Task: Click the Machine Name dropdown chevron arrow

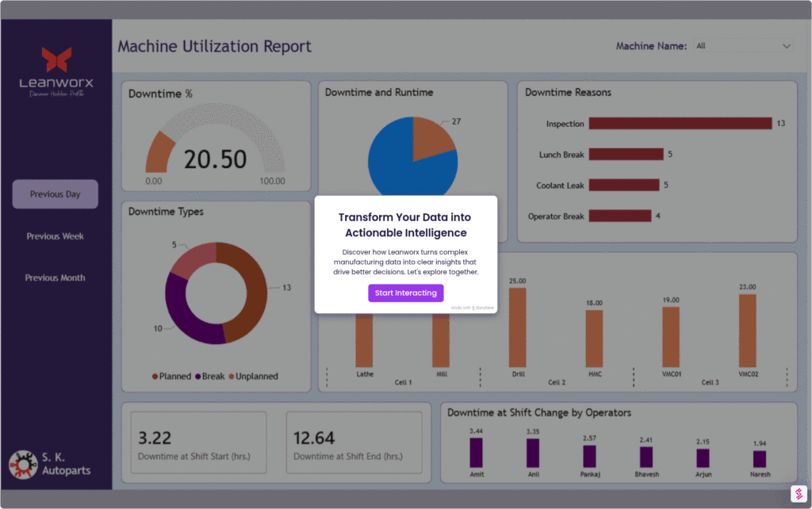Action: [x=786, y=46]
